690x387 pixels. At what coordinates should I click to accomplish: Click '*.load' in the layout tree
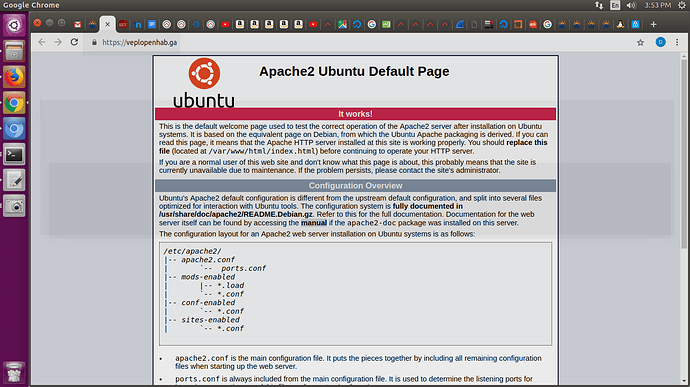(x=231, y=285)
